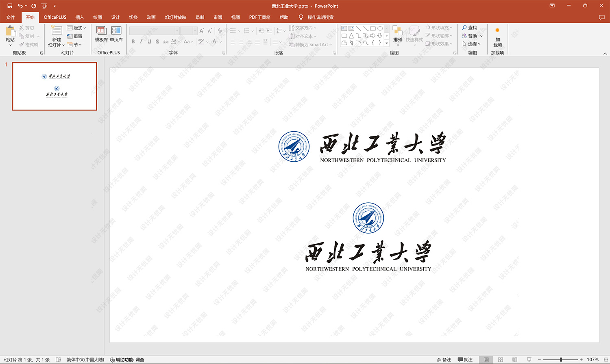Start Slide Show from status bar icon
This screenshot has height=364, width=610.
[529, 360]
